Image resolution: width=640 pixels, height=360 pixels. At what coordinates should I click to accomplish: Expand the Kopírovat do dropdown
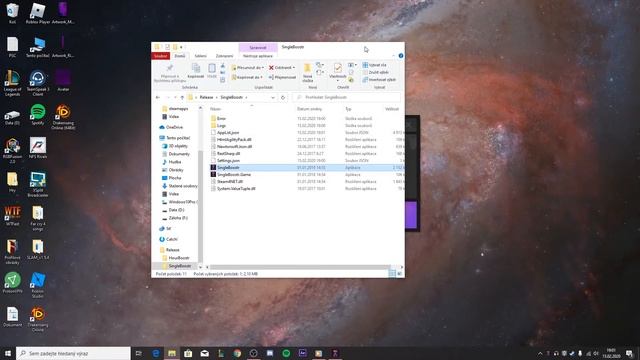[261, 77]
